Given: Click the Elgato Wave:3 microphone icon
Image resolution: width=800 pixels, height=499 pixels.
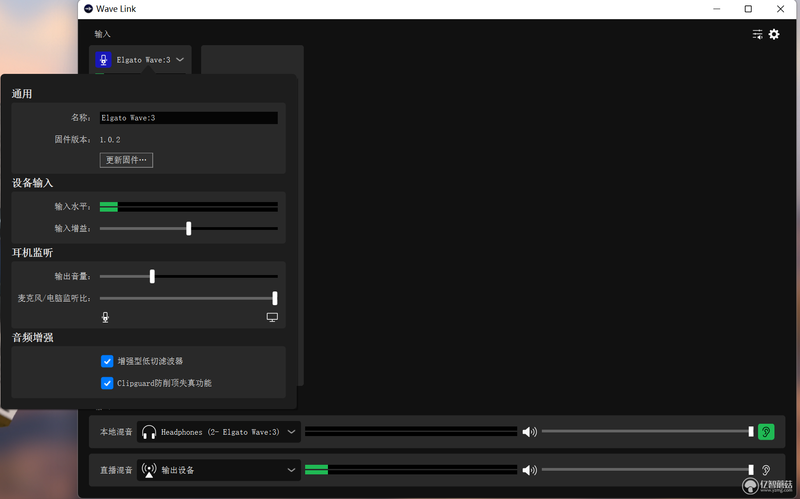Looking at the screenshot, I should point(103,60).
